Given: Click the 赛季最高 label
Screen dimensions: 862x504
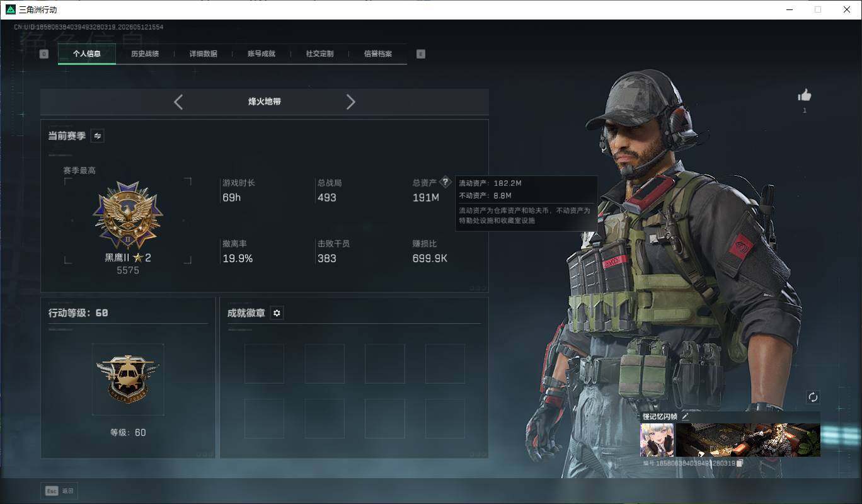Looking at the screenshot, I should click(x=79, y=171).
